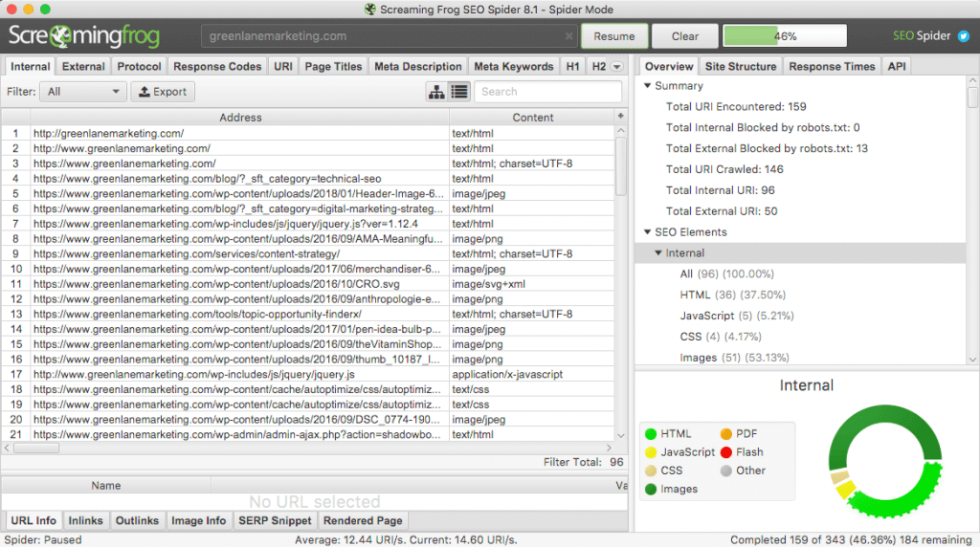Click the plus icon to add columns
980x547 pixels.
620,116
